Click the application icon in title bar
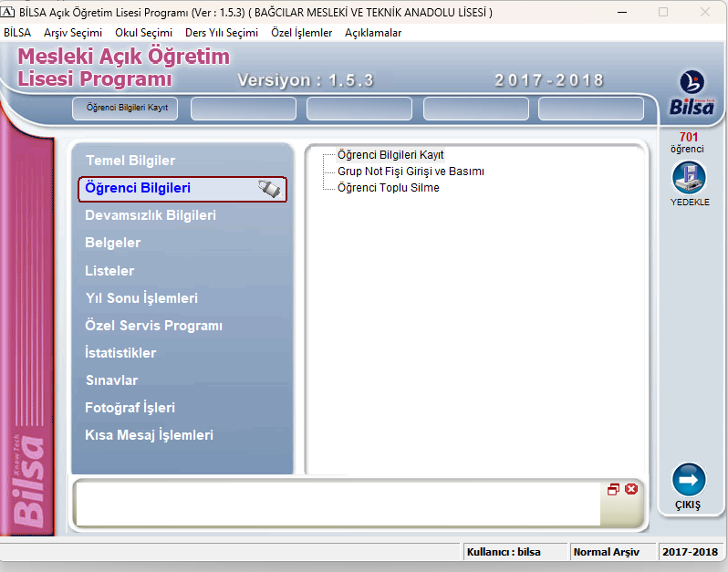 coord(8,12)
